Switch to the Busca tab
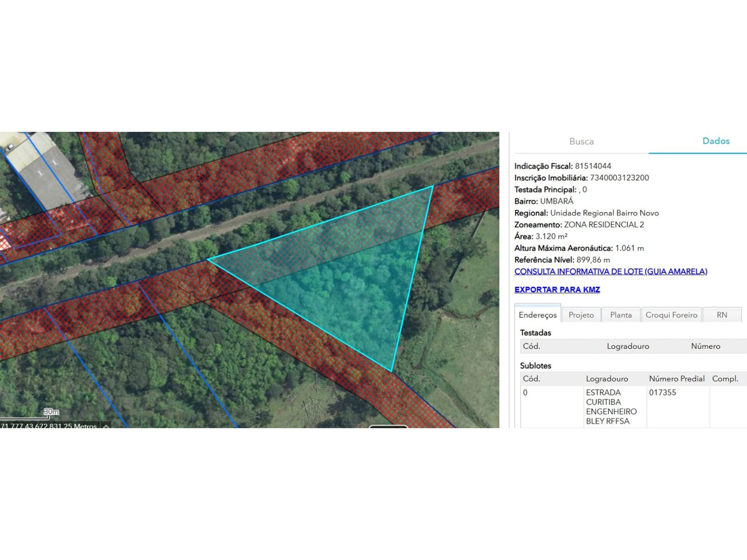 [x=581, y=141]
